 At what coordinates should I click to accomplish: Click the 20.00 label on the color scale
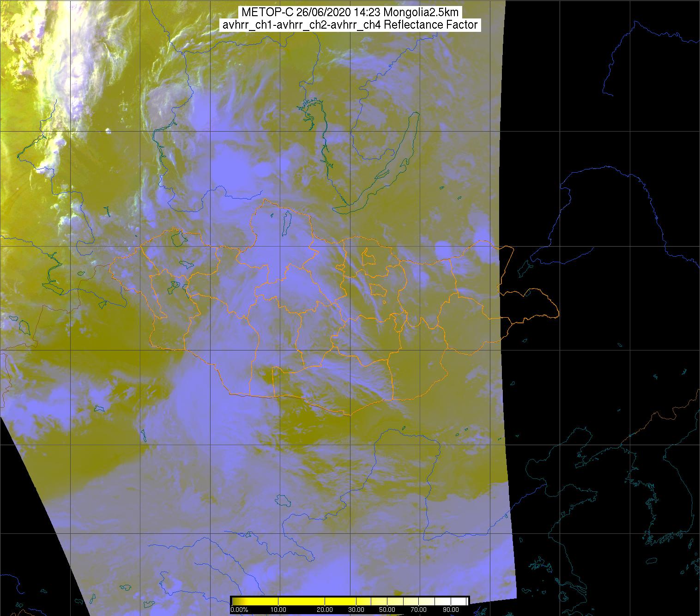pyautogui.click(x=325, y=610)
